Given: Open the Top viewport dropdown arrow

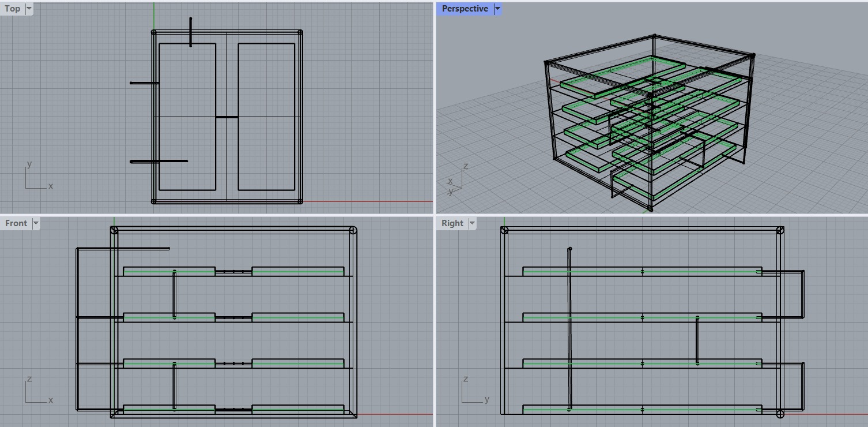Looking at the screenshot, I should click(29, 9).
